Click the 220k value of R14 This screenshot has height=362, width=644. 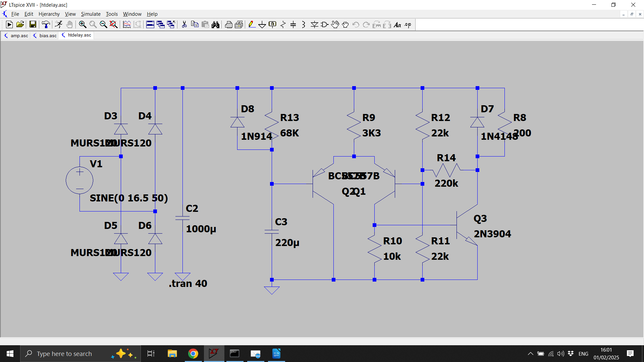pos(446,183)
